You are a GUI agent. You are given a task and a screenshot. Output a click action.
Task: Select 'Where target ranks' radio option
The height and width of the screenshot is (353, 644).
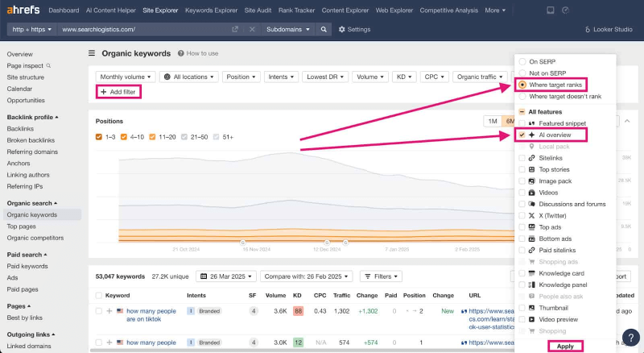[523, 85]
